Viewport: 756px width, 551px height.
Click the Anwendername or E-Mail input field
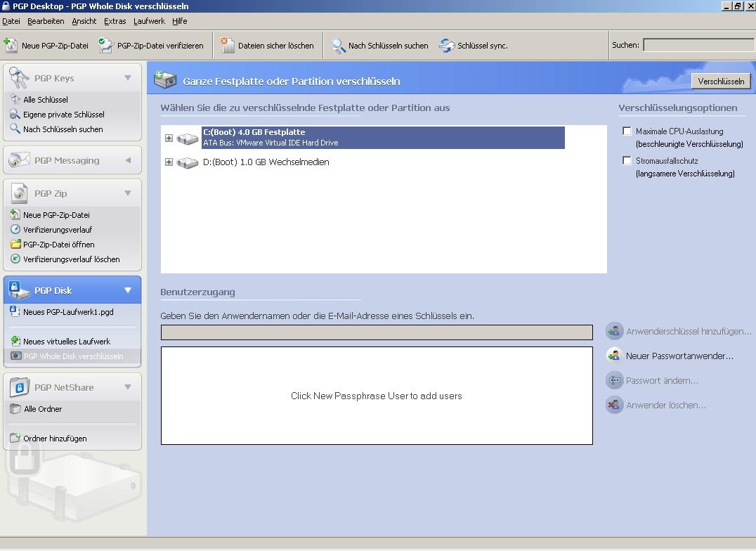click(377, 332)
